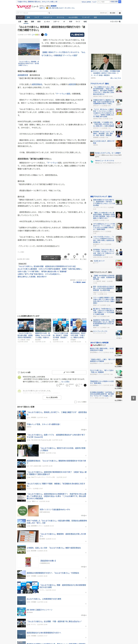React with 新しい視点 exclamation icon
The height and width of the screenshot is (644, 138).
(x=83, y=257)
